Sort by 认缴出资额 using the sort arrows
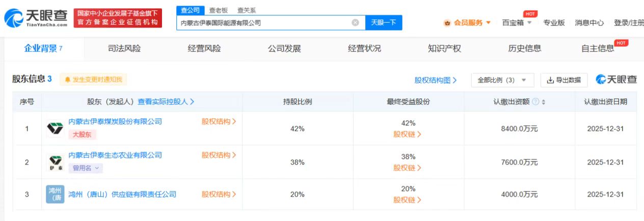The width and height of the screenshot is (644, 221). 544,102
